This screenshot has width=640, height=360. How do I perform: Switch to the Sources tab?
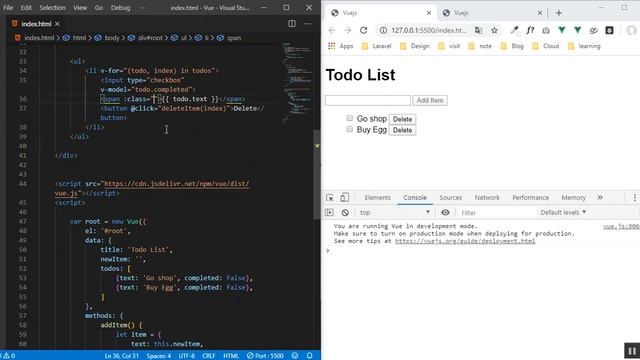click(x=451, y=198)
